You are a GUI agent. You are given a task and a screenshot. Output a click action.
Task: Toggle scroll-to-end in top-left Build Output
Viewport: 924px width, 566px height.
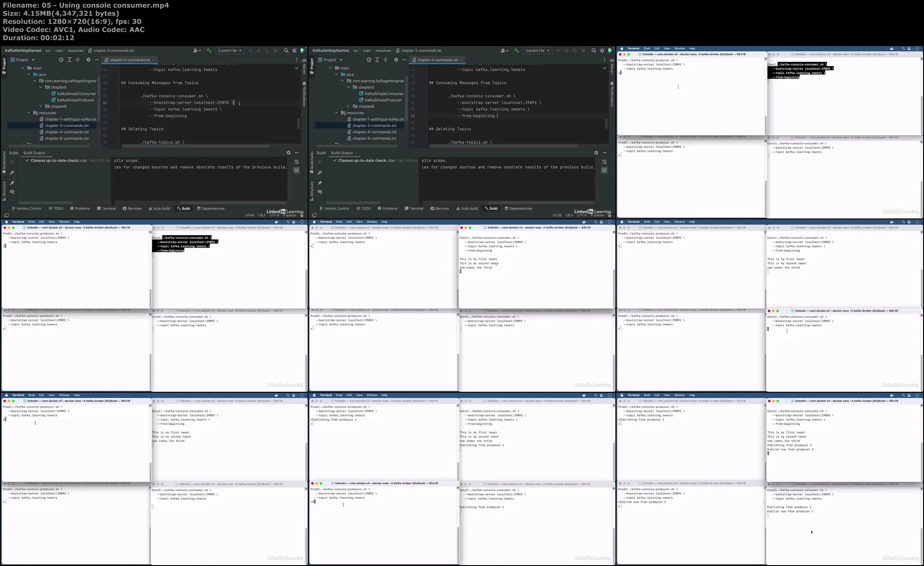click(296, 170)
